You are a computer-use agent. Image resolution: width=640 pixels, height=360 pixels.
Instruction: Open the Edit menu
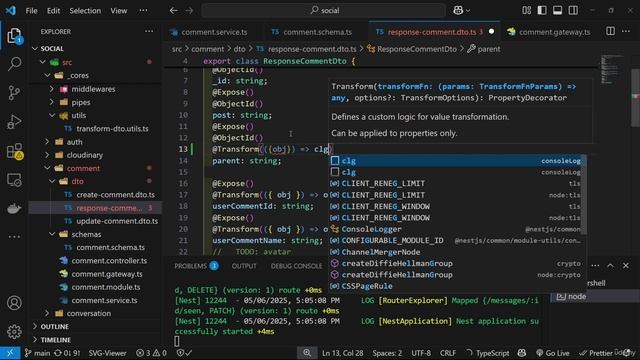point(53,11)
